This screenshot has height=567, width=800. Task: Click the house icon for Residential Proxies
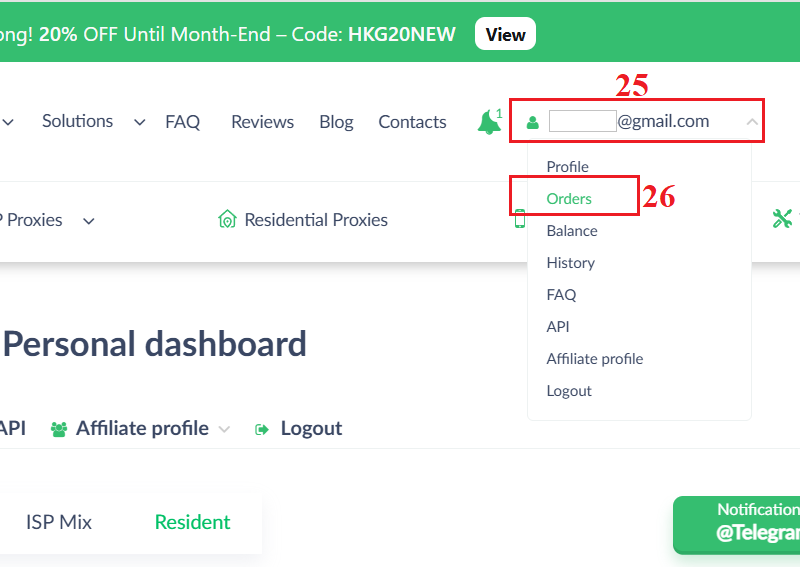tap(227, 220)
